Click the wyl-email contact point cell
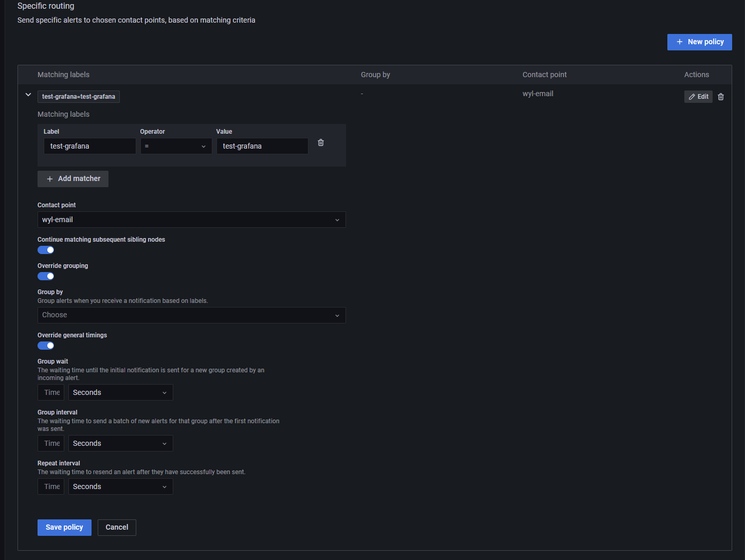This screenshot has height=560, width=745. [x=538, y=94]
